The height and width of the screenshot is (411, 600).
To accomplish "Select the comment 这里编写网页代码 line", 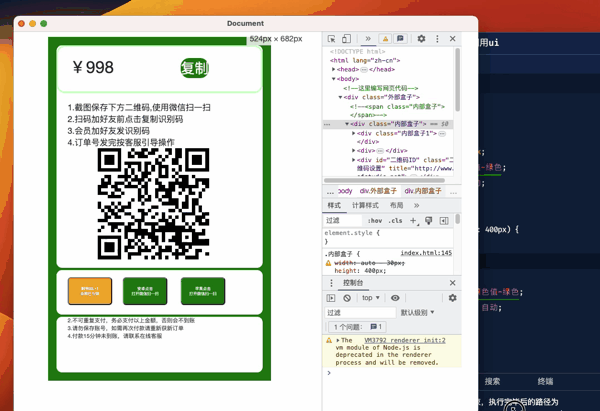I will click(x=380, y=88).
